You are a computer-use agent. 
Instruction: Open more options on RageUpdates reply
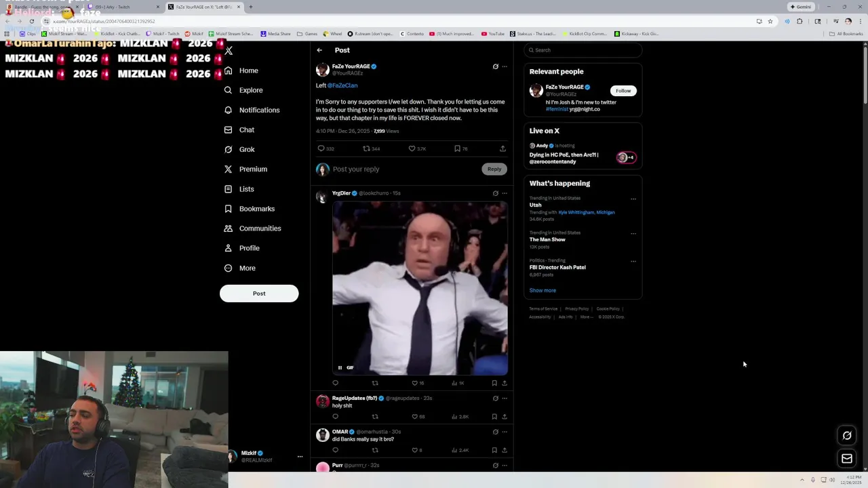[x=504, y=399]
